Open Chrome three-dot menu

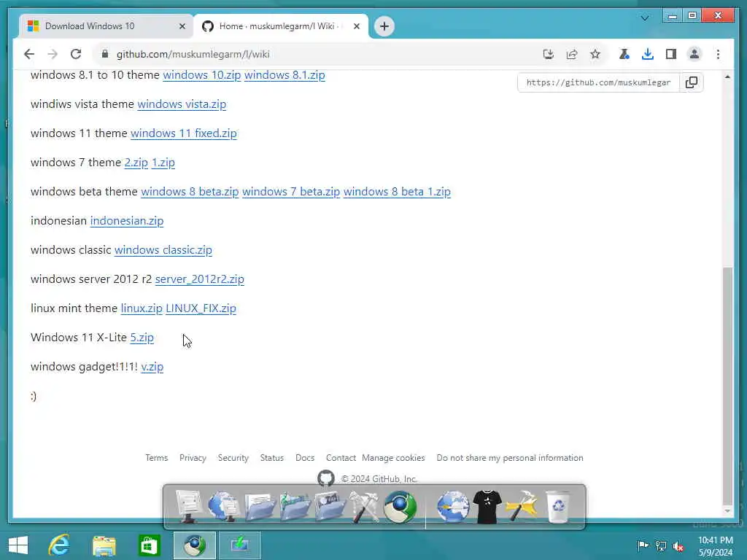718,54
